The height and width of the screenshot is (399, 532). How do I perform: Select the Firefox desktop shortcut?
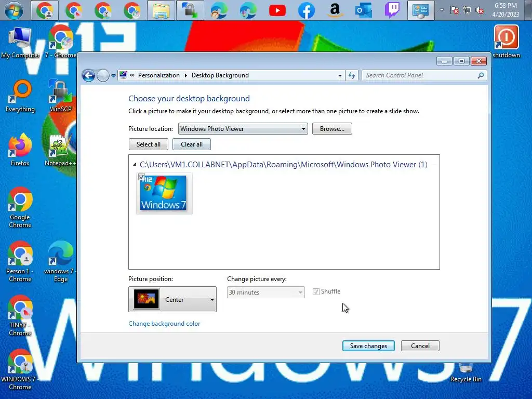20,150
